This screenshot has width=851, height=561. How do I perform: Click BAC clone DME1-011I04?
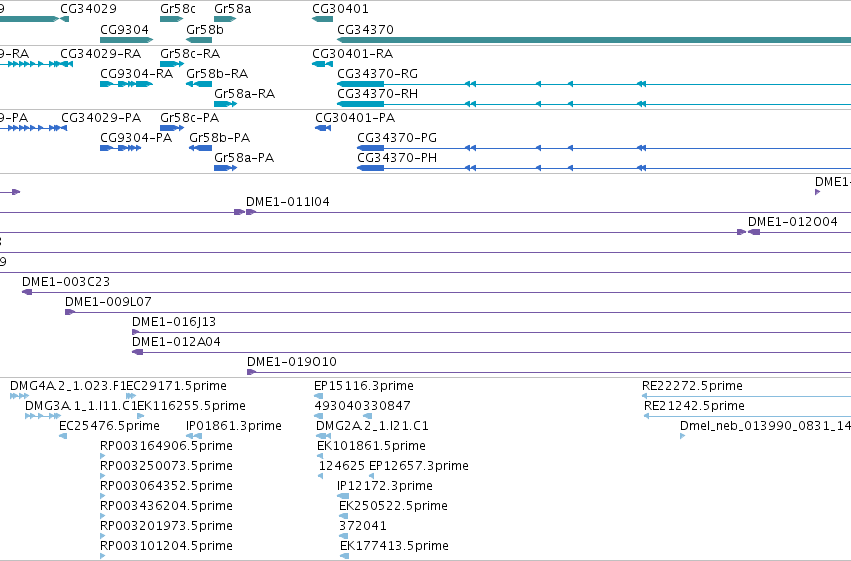pyautogui.click(x=288, y=202)
